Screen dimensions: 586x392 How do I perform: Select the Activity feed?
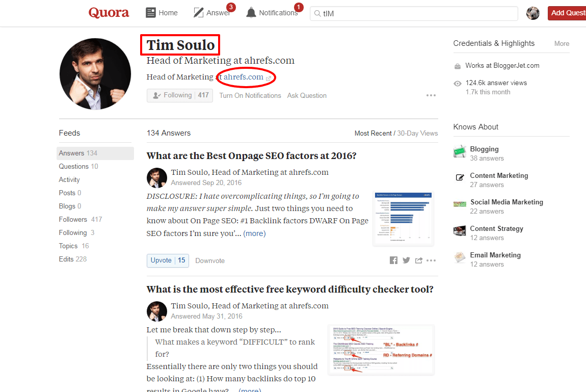click(x=69, y=180)
